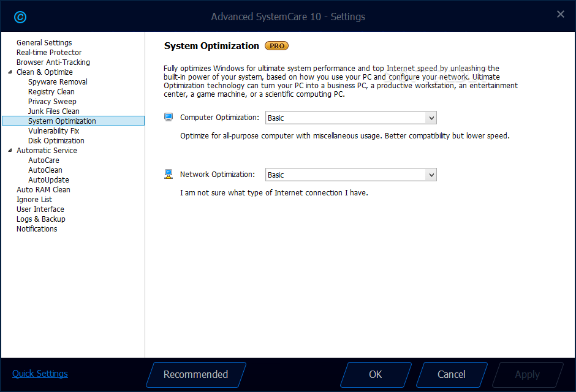This screenshot has width=576, height=392.
Task: Open Disk Optimization settings
Action: (56, 141)
